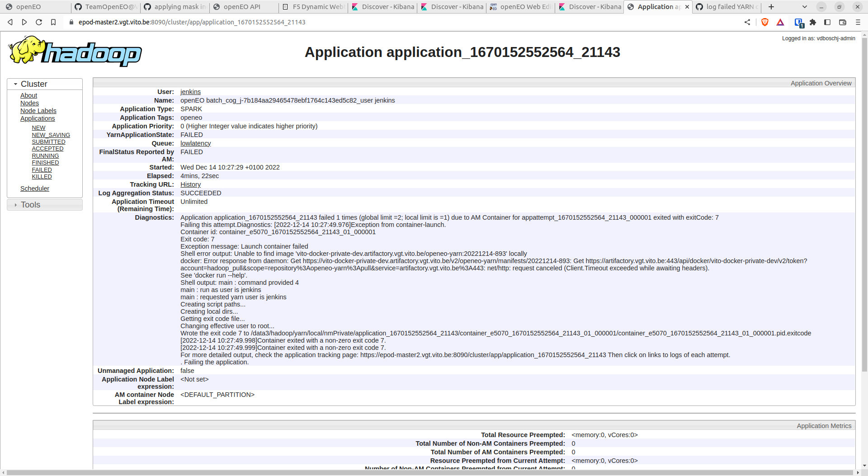Toggle the browser sidebar panel icon
This screenshot has height=476, width=868.
tap(828, 22)
